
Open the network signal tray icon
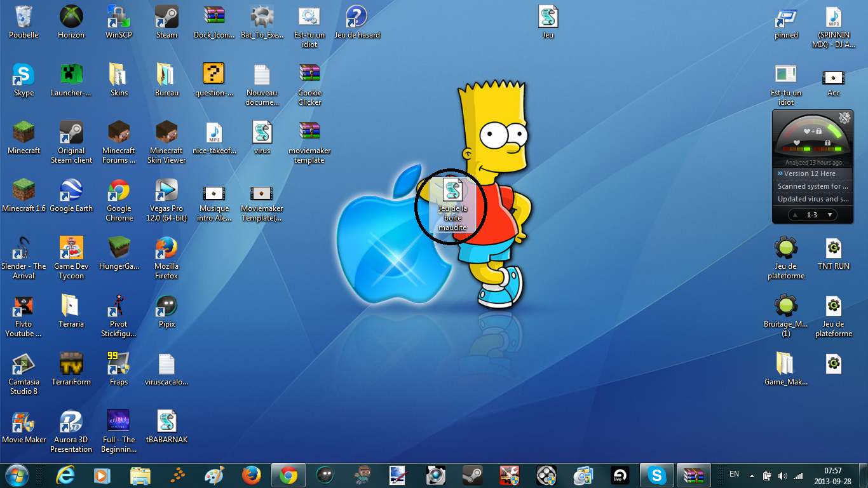pos(797,475)
